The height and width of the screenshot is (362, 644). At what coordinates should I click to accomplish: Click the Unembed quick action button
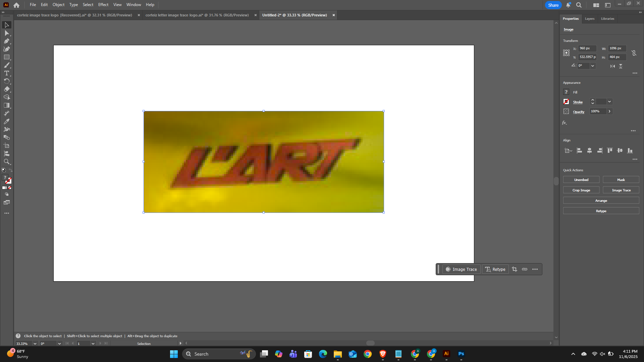[x=581, y=180]
